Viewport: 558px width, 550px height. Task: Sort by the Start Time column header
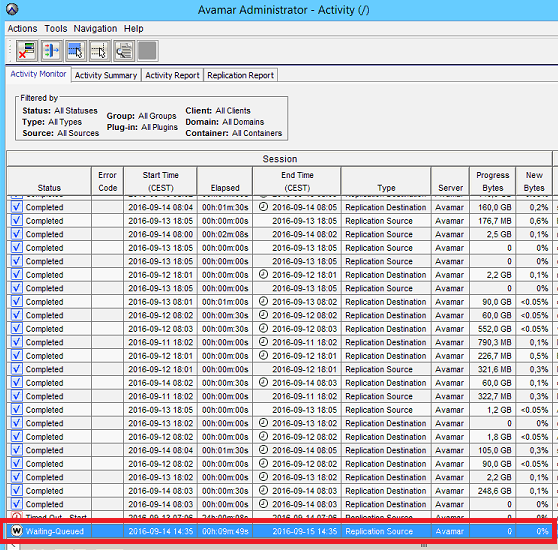[x=160, y=181]
